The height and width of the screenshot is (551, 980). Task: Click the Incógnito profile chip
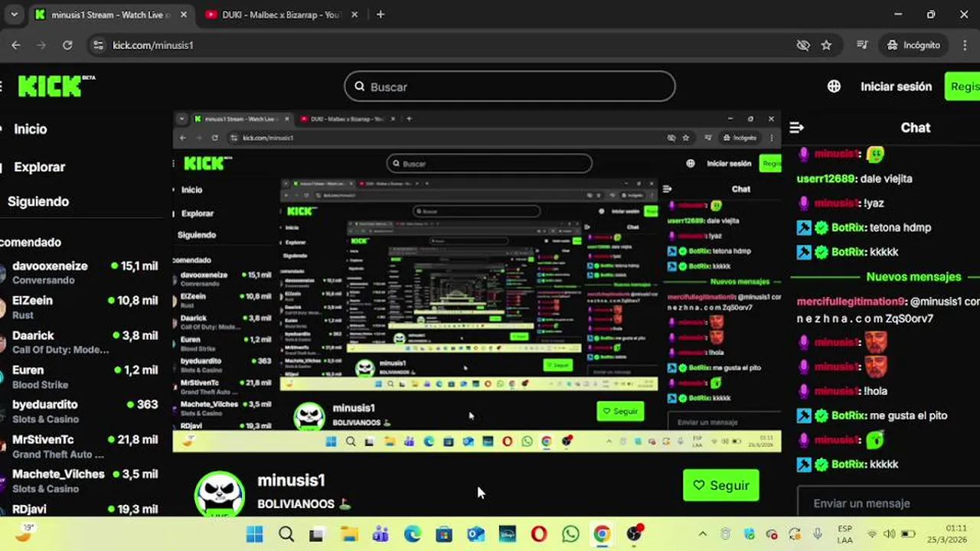coord(913,45)
